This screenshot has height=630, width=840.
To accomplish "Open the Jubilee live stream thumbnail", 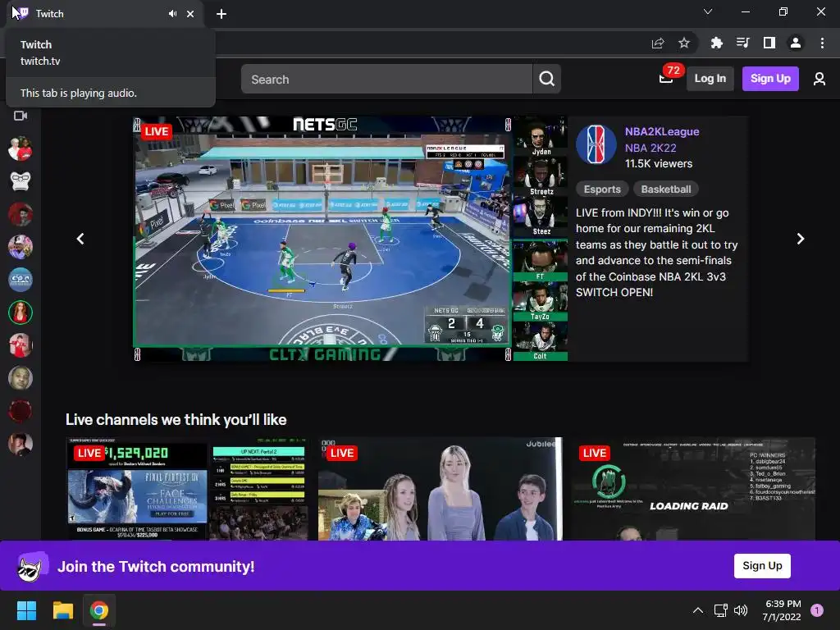I will click(x=441, y=489).
